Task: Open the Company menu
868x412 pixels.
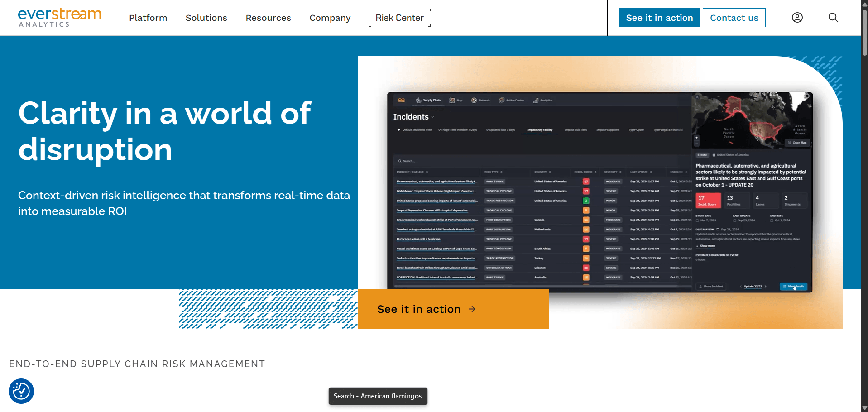Action: click(330, 18)
